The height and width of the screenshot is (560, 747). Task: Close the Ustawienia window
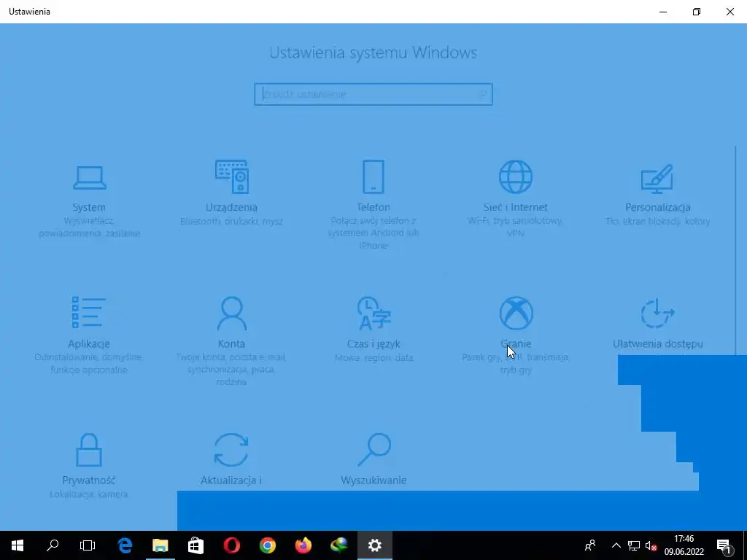point(729,12)
